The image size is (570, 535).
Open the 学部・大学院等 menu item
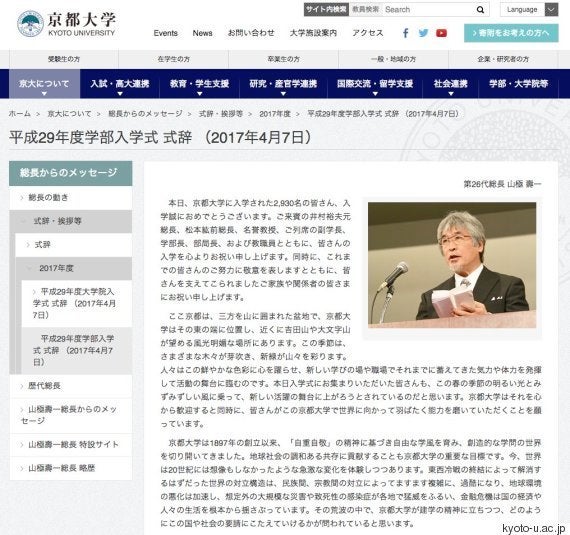coord(518,84)
